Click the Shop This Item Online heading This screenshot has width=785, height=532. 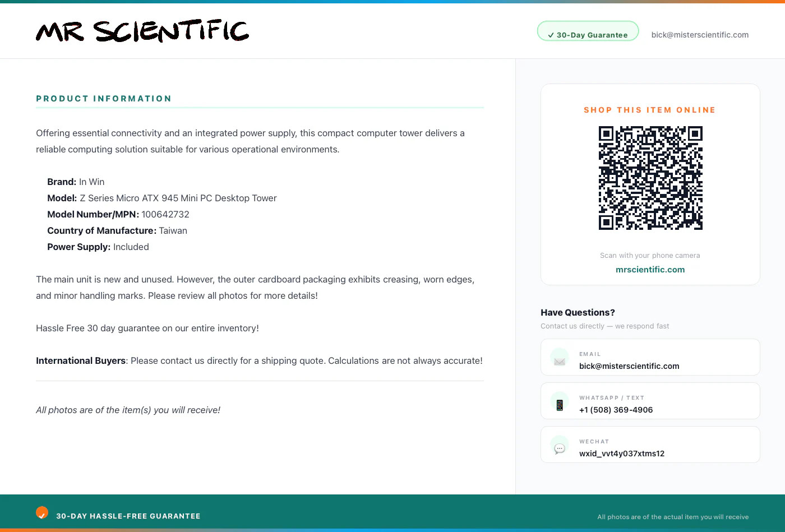point(650,110)
